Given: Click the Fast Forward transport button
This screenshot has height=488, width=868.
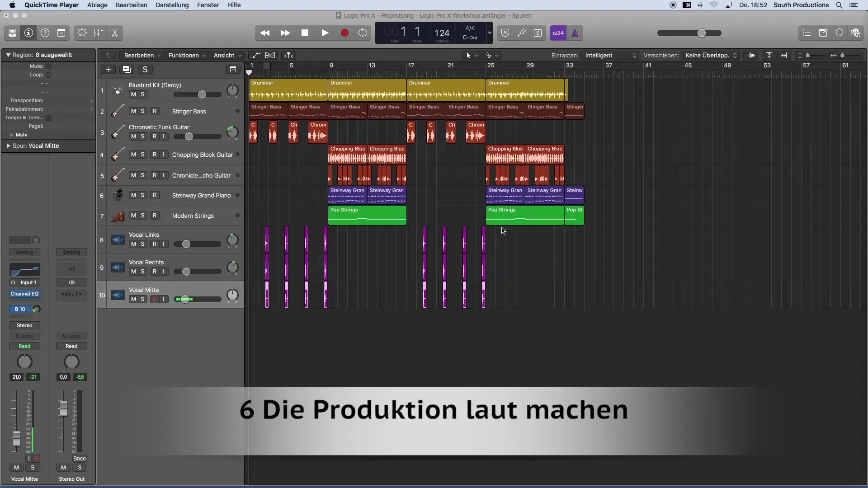Looking at the screenshot, I should pos(285,33).
